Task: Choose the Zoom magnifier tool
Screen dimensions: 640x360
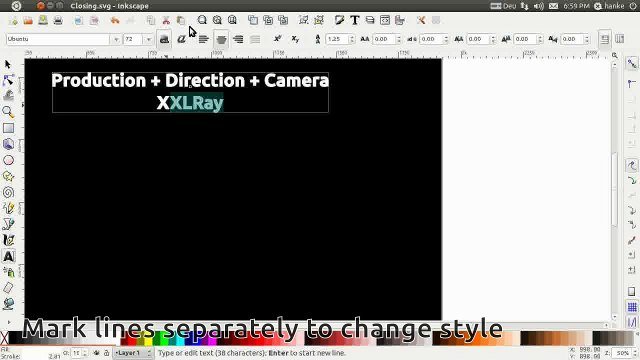Action: click(x=8, y=112)
